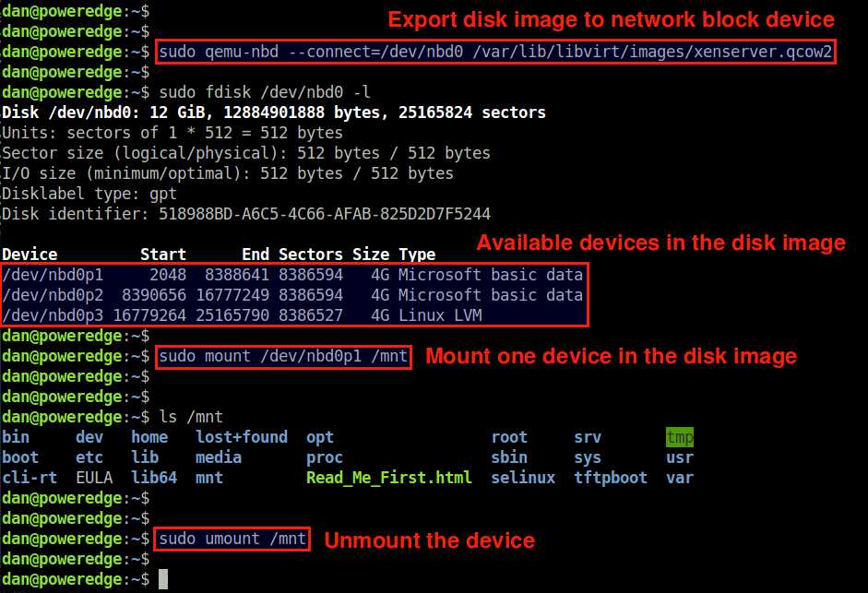Viewport: 868px width, 593px height.
Task: Click the 'sudo mount /dev/nbd0p1 /mnt' command
Action: tap(283, 357)
